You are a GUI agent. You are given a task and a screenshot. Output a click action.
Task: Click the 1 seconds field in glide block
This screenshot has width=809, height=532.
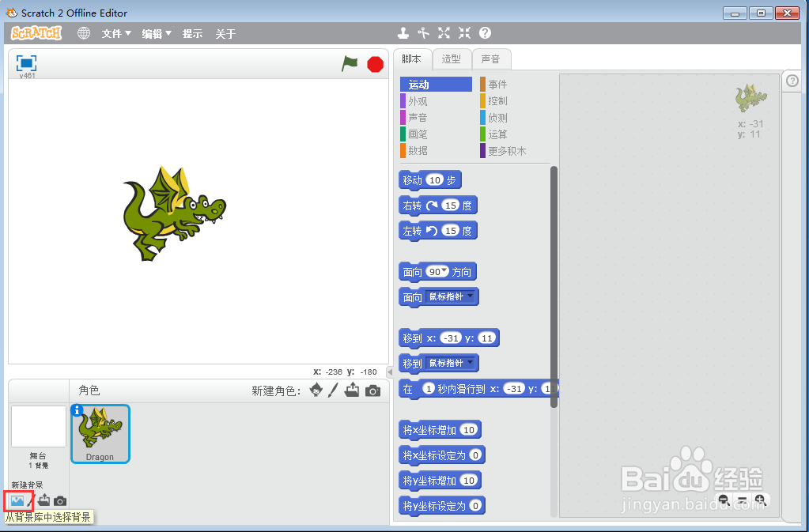point(429,389)
